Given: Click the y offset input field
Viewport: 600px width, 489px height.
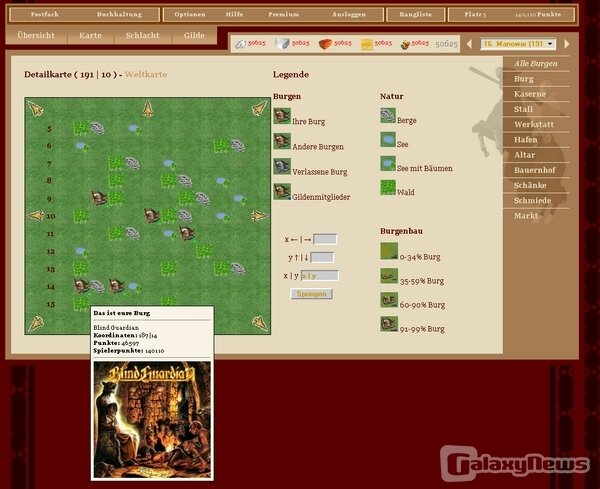Looking at the screenshot, I should coord(322,257).
